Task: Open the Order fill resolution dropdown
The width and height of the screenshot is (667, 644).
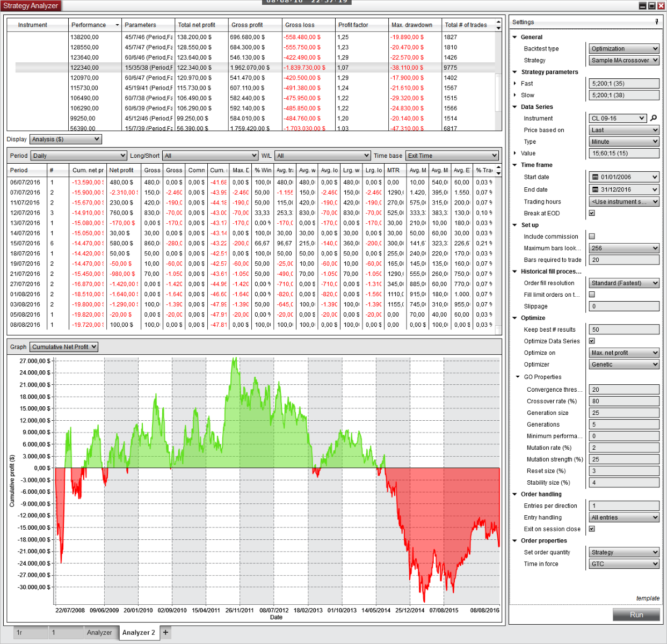Action: point(624,283)
